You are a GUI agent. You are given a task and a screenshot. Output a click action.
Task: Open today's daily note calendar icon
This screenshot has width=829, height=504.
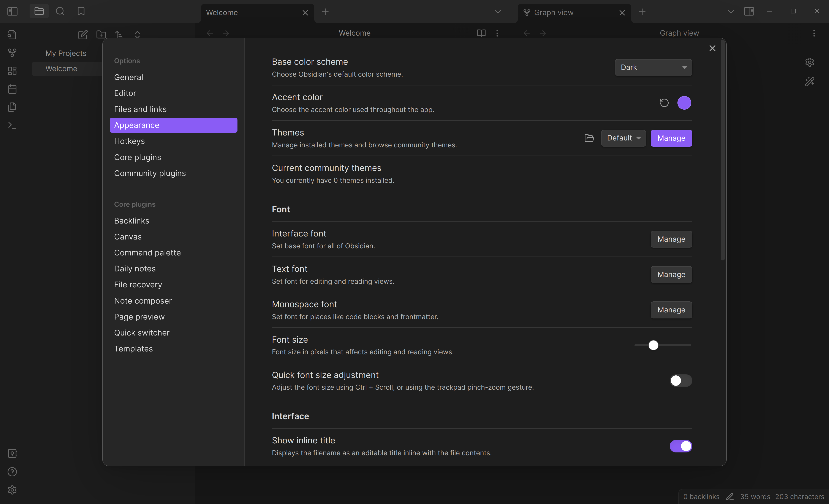(x=12, y=89)
